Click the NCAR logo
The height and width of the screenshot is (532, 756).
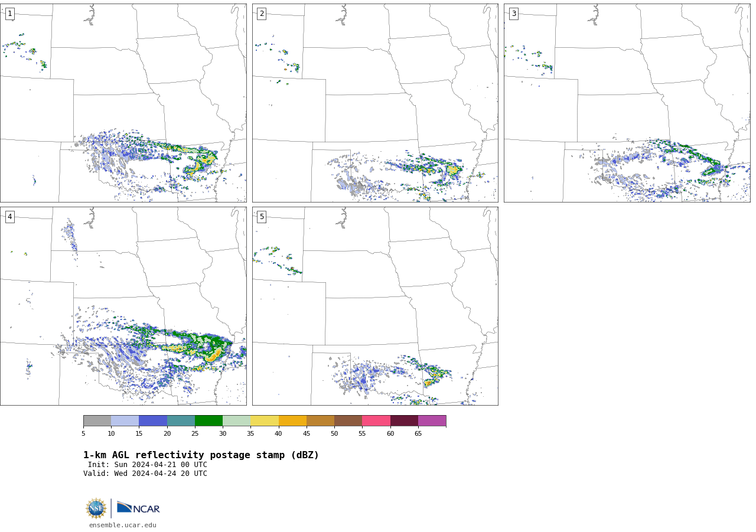pos(138,508)
